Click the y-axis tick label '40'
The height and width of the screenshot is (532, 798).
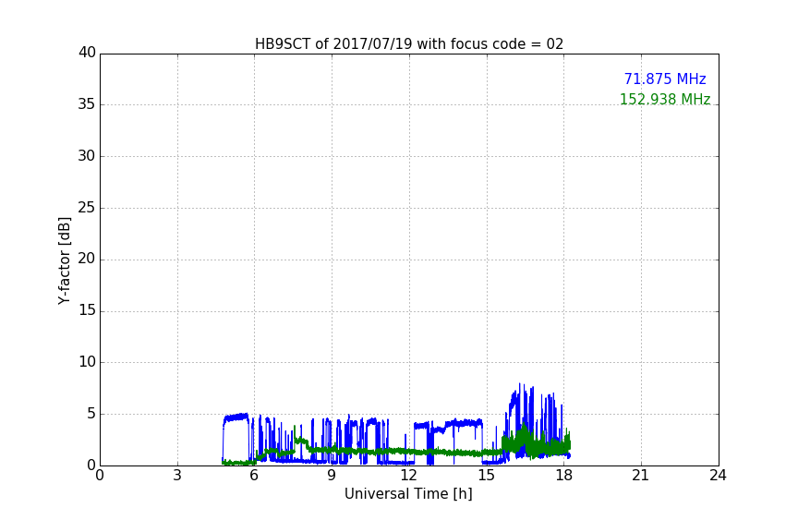pyautogui.click(x=87, y=53)
